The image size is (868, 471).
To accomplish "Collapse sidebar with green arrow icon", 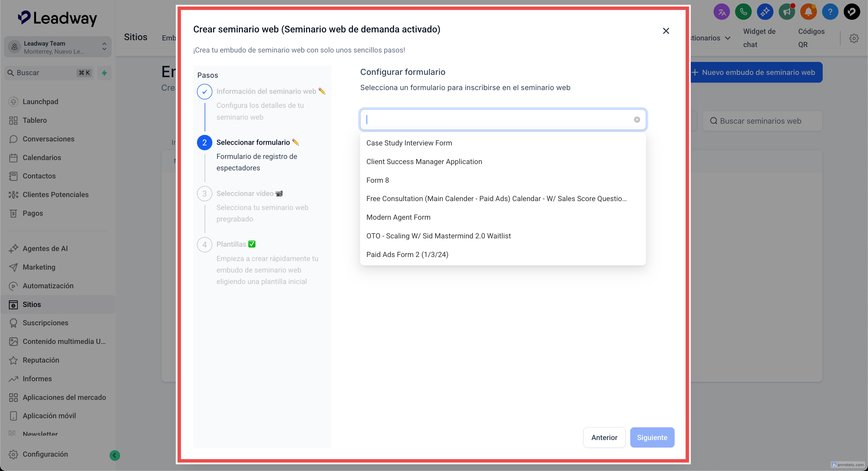I will [115, 455].
